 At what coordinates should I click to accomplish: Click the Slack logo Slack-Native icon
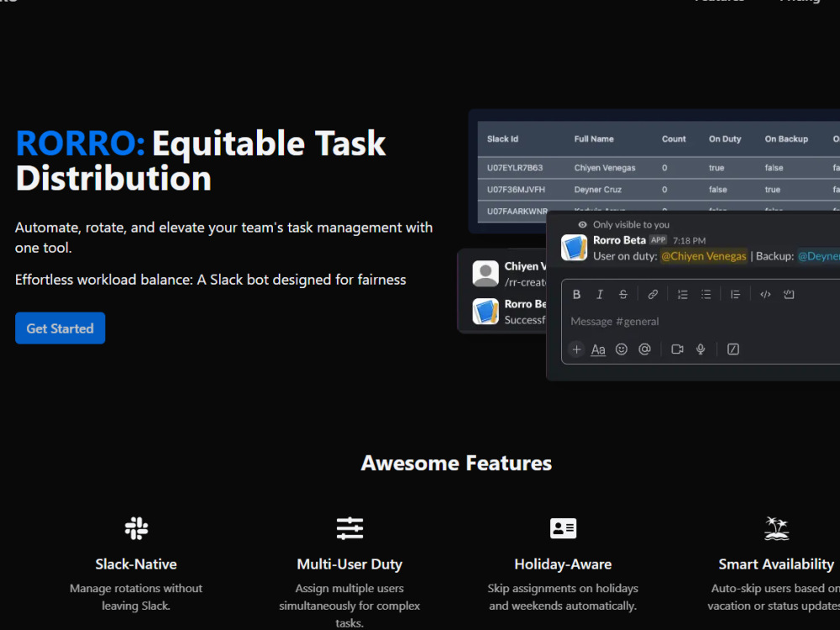(x=136, y=528)
